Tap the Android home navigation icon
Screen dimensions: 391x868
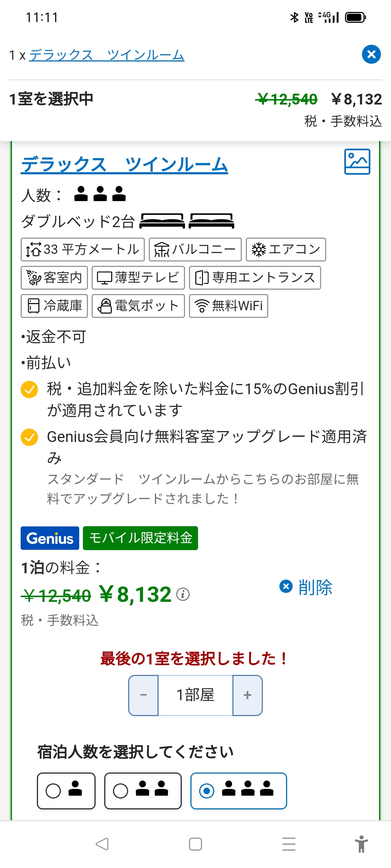[x=195, y=844]
